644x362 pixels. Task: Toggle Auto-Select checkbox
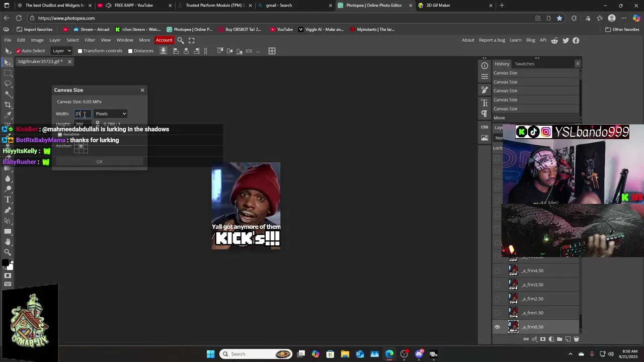[18, 51]
